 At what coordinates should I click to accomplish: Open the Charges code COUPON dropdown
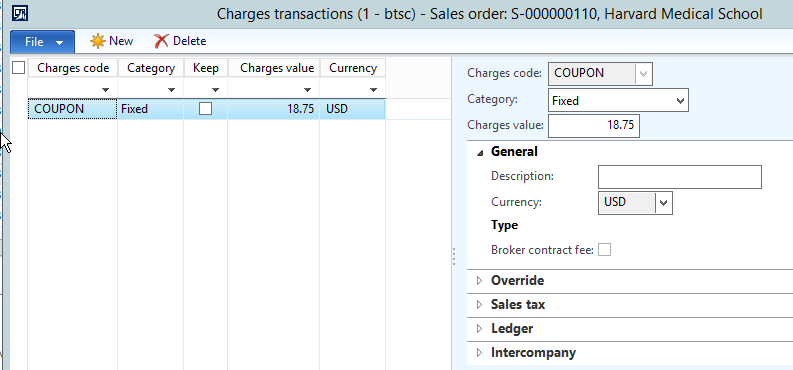643,74
